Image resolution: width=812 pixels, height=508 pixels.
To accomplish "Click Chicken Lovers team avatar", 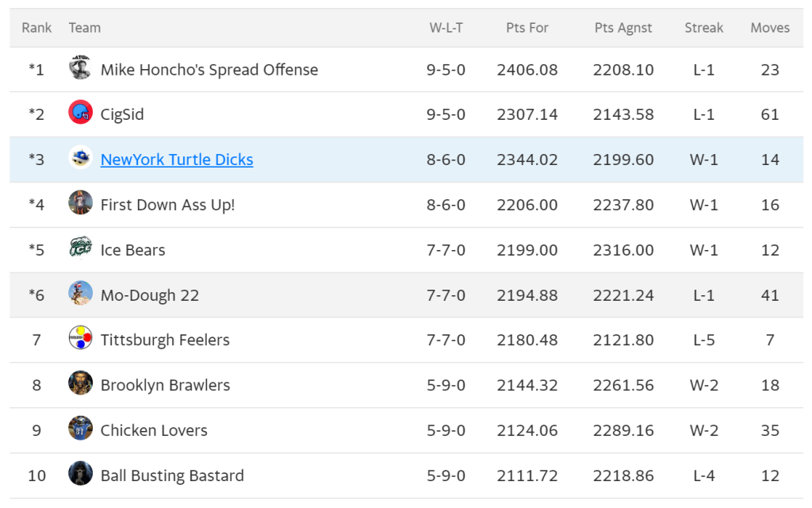I will [x=80, y=429].
